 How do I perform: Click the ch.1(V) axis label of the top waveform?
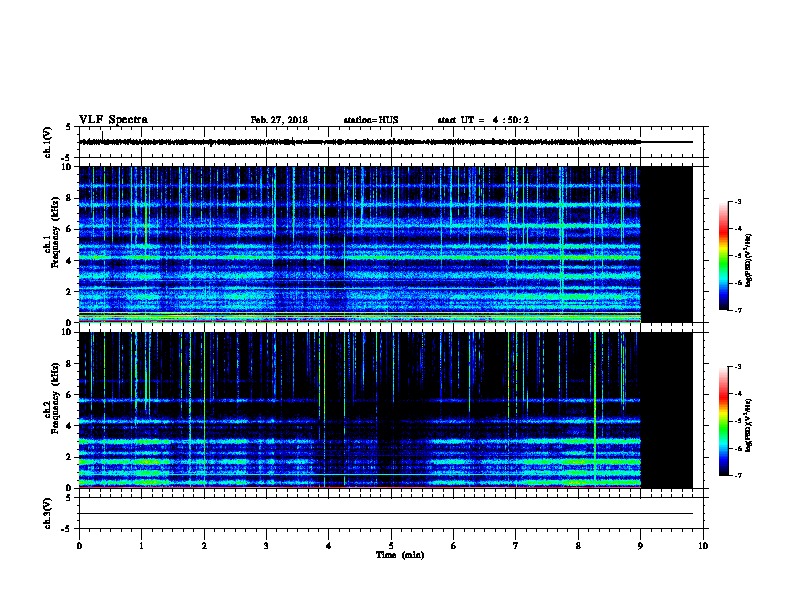click(47, 142)
